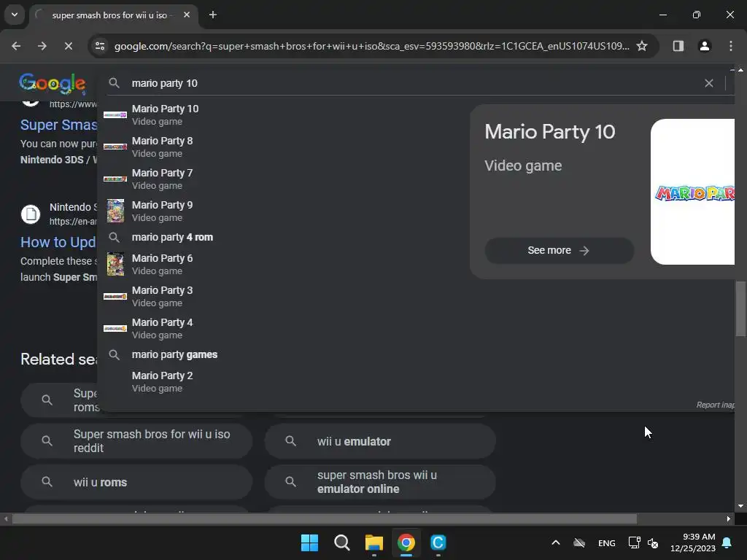Clear the search box text
The image size is (747, 560).
(708, 83)
